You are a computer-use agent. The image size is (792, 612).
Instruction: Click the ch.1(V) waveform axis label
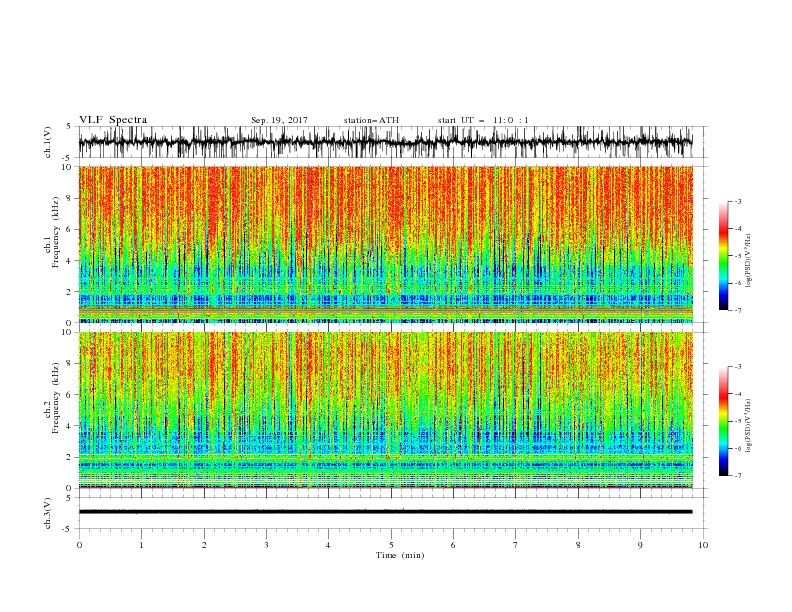click(48, 142)
